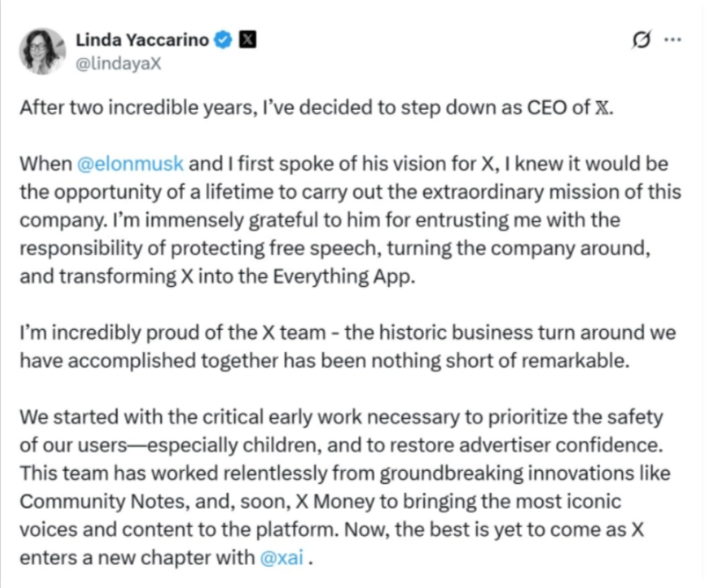Click the Linda Yaccarino display name
Image resolution: width=718 pixels, height=588 pixels.
point(143,40)
